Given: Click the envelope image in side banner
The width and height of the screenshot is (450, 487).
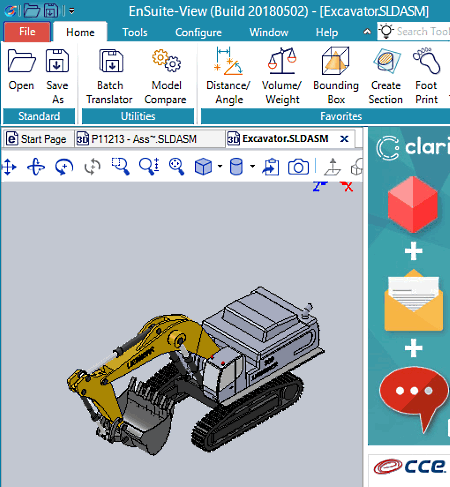Looking at the screenshot, I should [x=414, y=300].
